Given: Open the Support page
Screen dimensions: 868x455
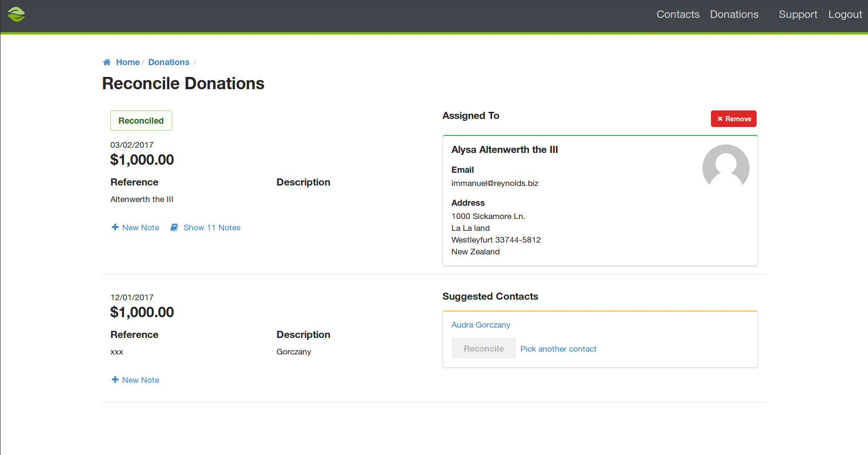Looking at the screenshot, I should 798,15.
